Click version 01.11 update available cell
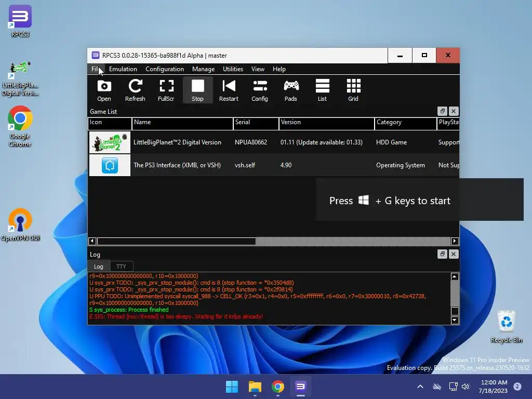This screenshot has width=532, height=399. tap(321, 142)
